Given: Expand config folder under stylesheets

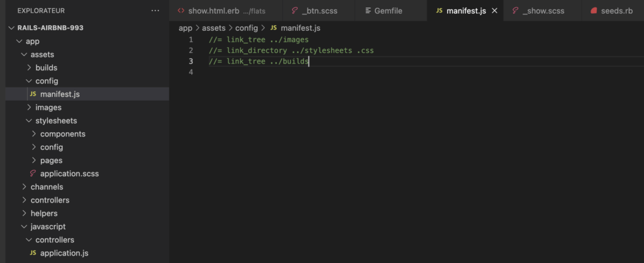Looking at the screenshot, I should [x=34, y=147].
